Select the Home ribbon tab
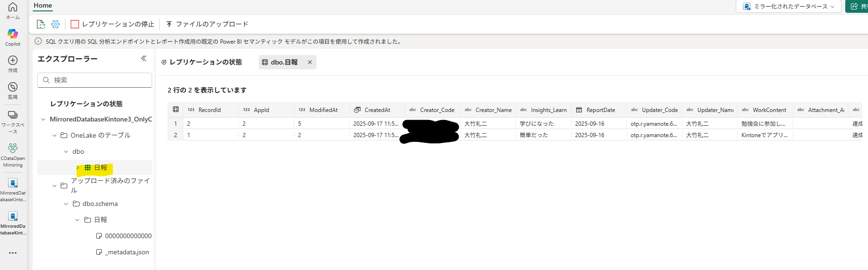868x270 pixels. point(43,6)
